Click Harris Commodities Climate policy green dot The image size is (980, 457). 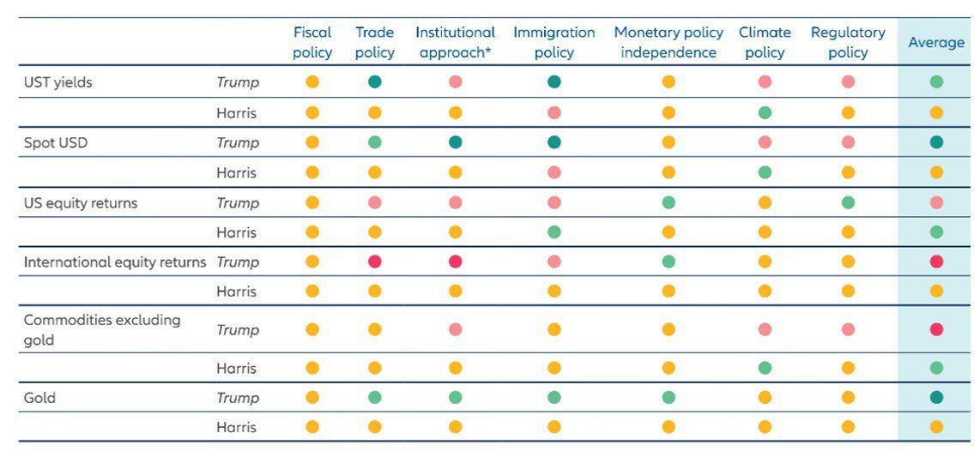pos(765,368)
